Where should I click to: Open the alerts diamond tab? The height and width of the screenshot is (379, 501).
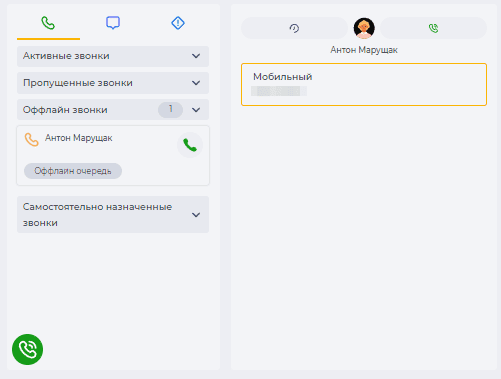(178, 23)
